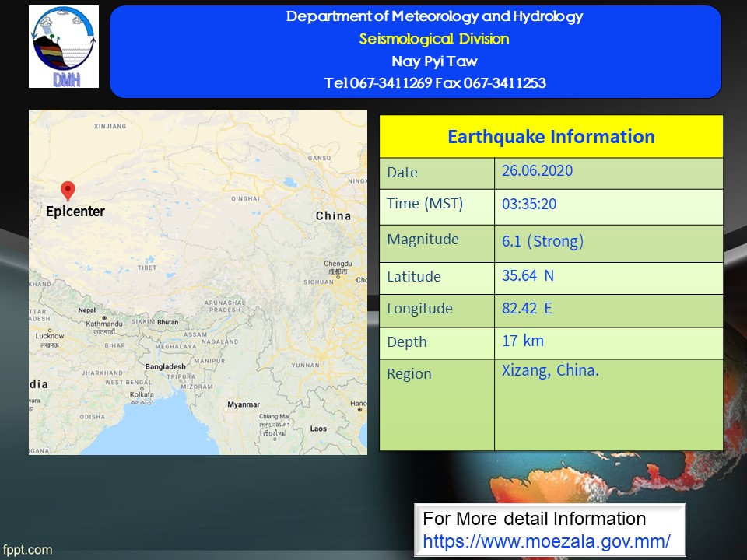Click the magnitude value 6.1 (Strong)
Image resolution: width=747 pixels, height=560 pixels.
542,241
